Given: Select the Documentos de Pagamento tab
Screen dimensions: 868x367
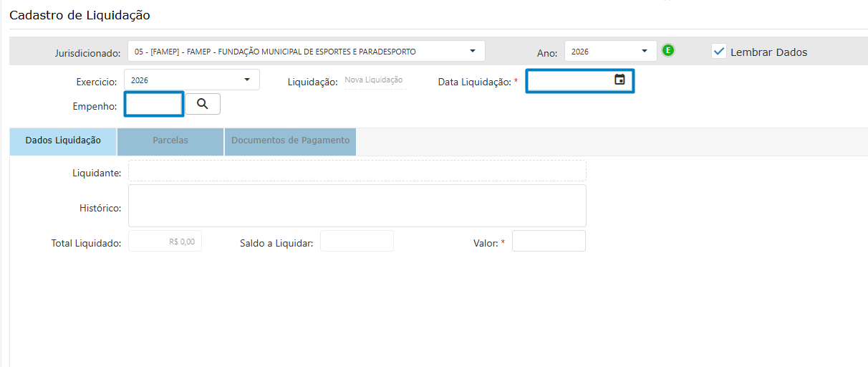Looking at the screenshot, I should pos(290,140).
